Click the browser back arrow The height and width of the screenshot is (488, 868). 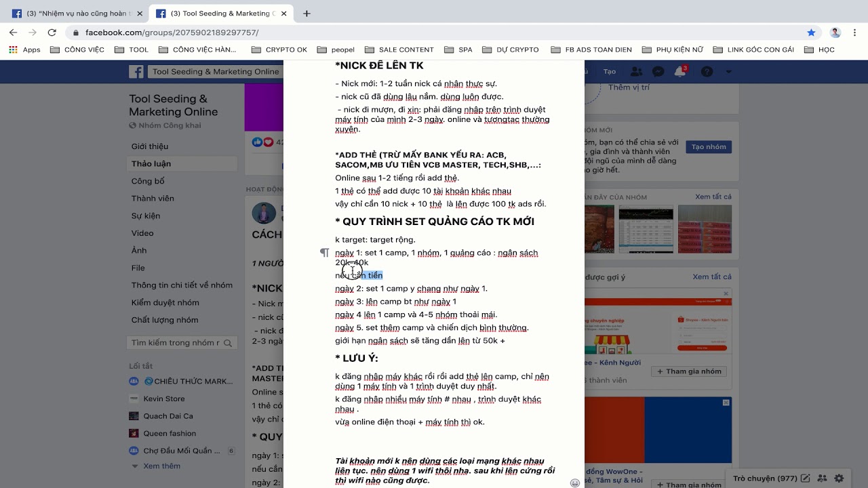point(13,32)
